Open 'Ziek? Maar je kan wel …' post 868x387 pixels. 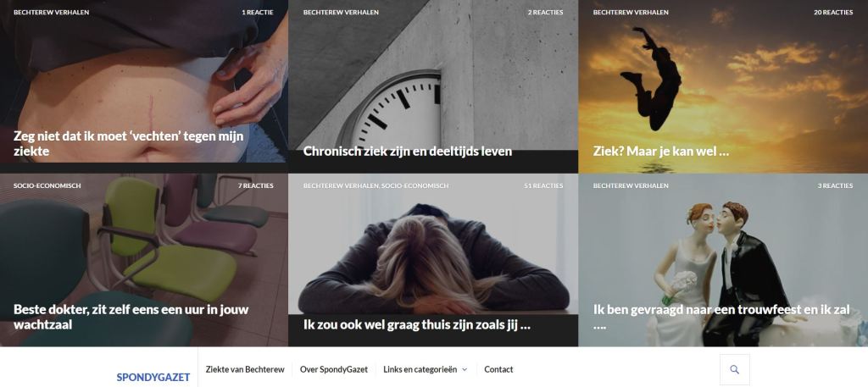(x=661, y=151)
